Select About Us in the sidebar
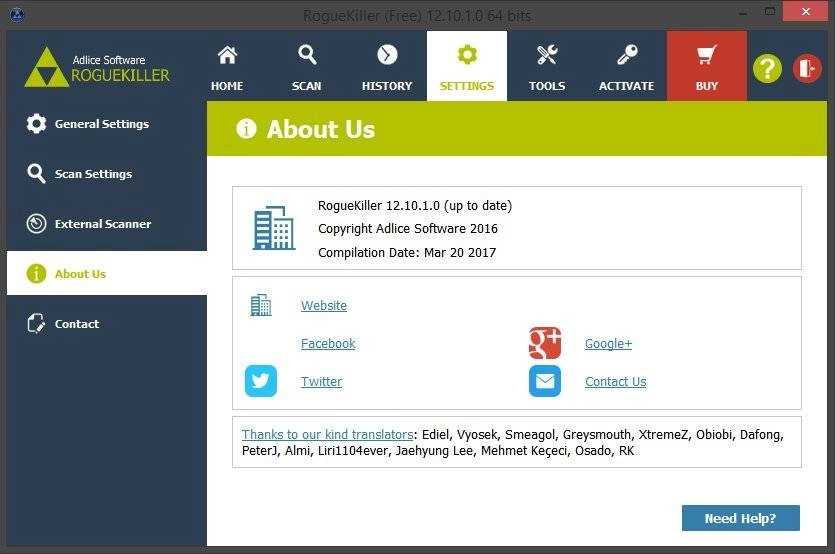Image resolution: width=835 pixels, height=554 pixels. click(x=107, y=273)
